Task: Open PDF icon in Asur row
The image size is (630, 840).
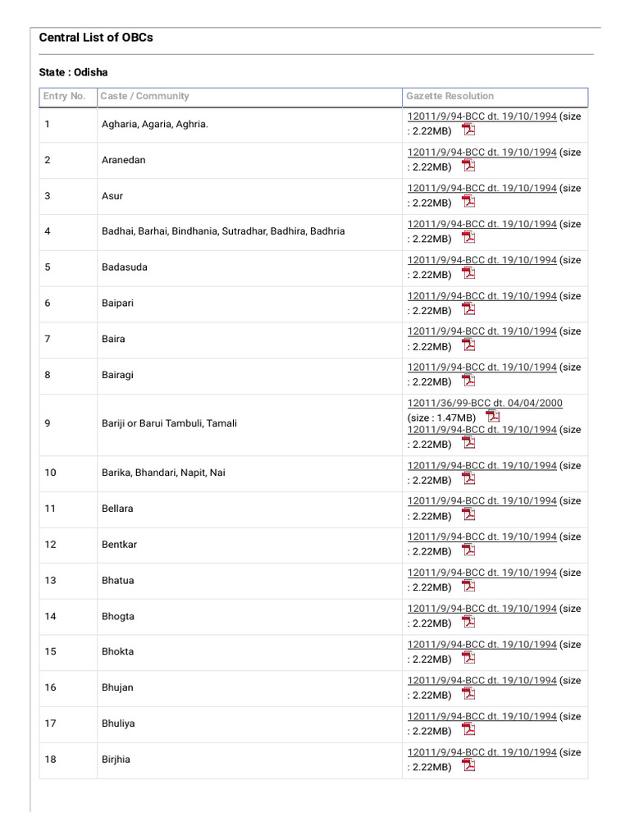Action: [468, 202]
